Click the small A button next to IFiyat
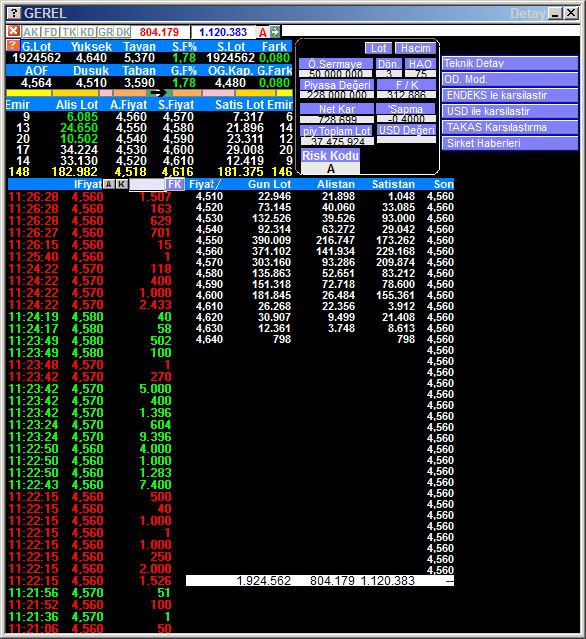Viewport: 586px width, 639px height. pyautogui.click(x=108, y=184)
